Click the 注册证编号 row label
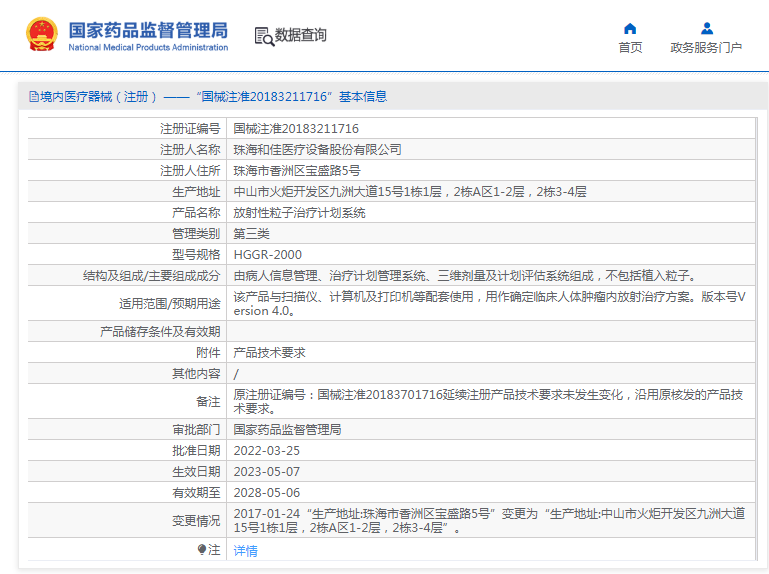Image resolution: width=769 pixels, height=574 pixels. coord(190,129)
